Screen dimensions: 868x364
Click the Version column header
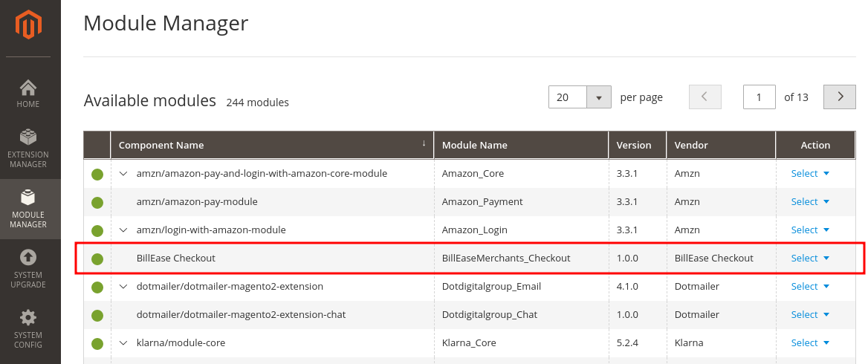pyautogui.click(x=637, y=145)
